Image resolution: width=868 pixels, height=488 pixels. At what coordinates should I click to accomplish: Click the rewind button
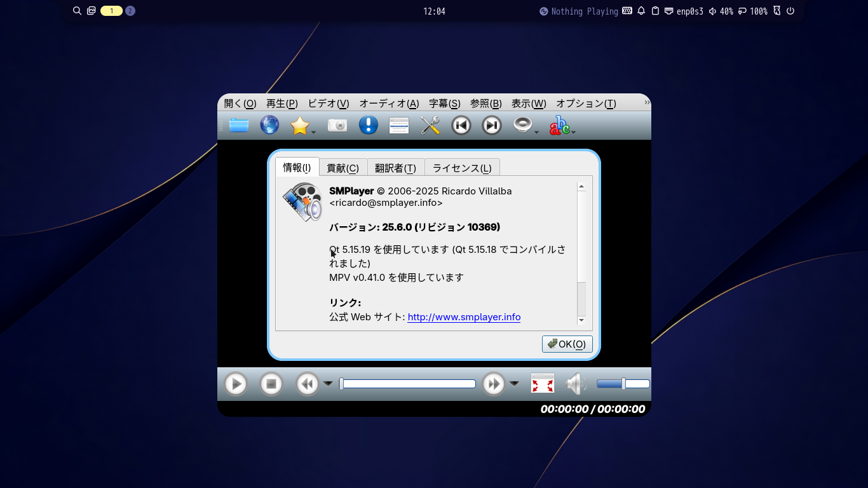(x=308, y=384)
